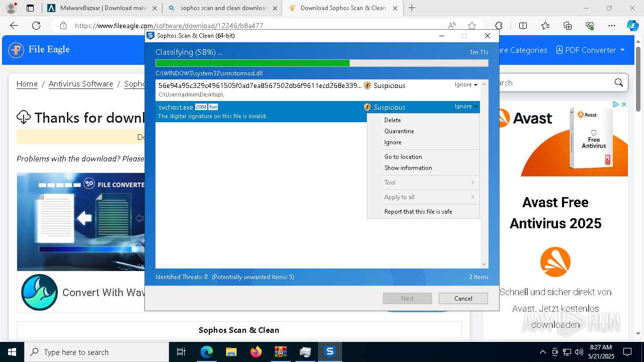Open Copilot icon in Edge

pyautogui.click(x=632, y=26)
